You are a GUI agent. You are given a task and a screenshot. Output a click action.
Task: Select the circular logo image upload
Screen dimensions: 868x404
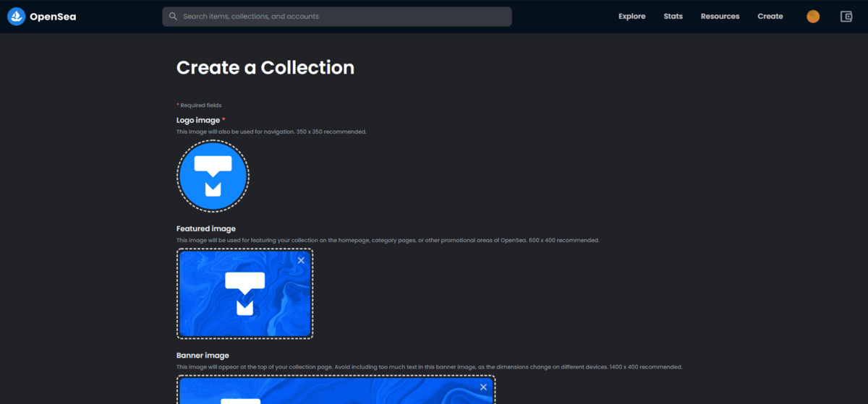[x=213, y=176]
